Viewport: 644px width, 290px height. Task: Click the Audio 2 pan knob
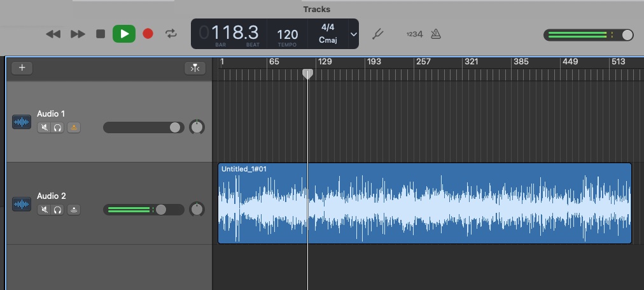pyautogui.click(x=197, y=210)
